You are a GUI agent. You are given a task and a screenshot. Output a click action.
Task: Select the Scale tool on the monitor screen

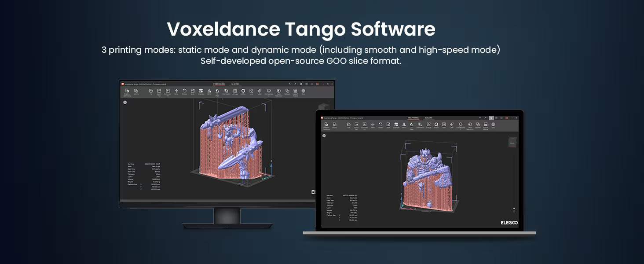click(193, 91)
